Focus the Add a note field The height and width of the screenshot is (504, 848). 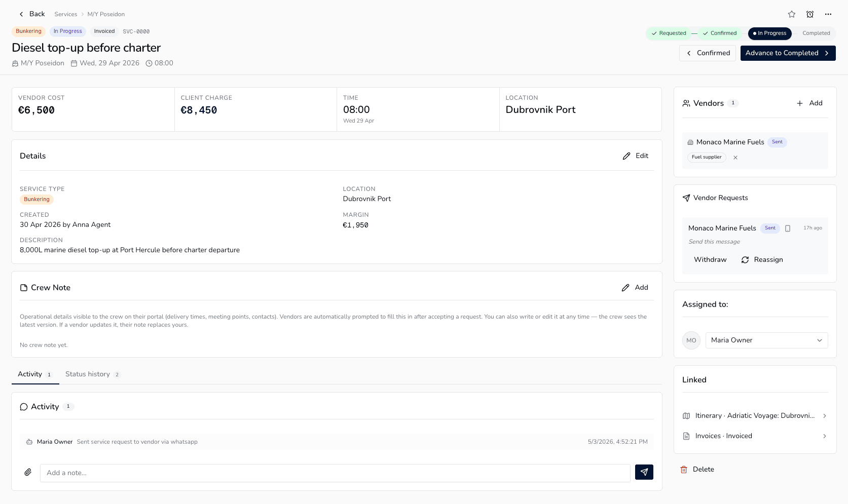point(335,473)
